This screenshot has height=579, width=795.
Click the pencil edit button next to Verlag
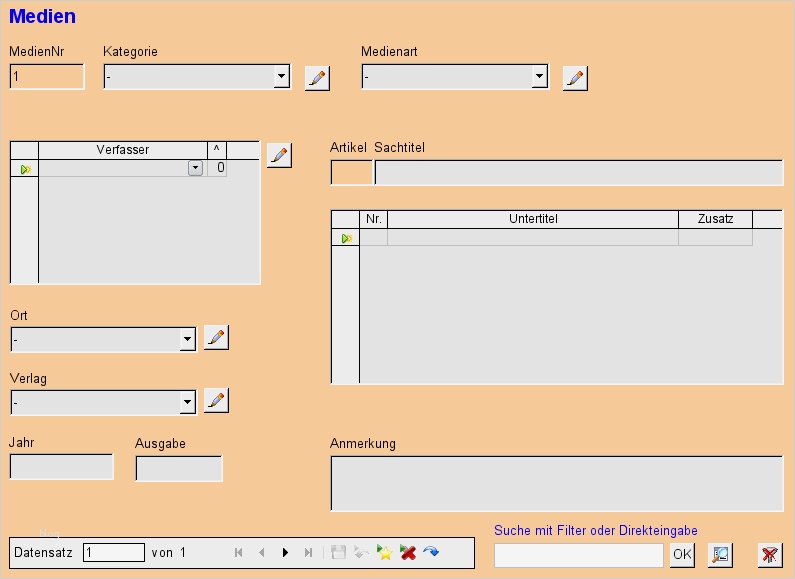pyautogui.click(x=216, y=401)
